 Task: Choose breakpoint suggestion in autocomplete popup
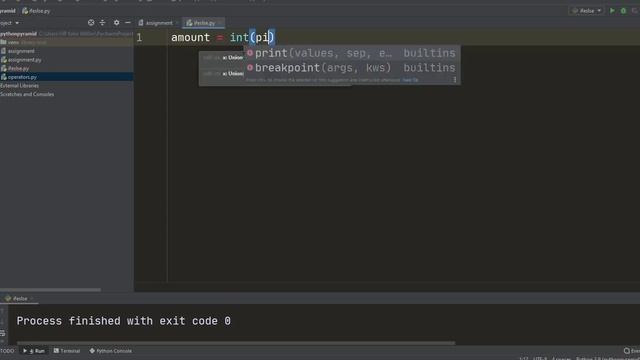pyautogui.click(x=352, y=68)
